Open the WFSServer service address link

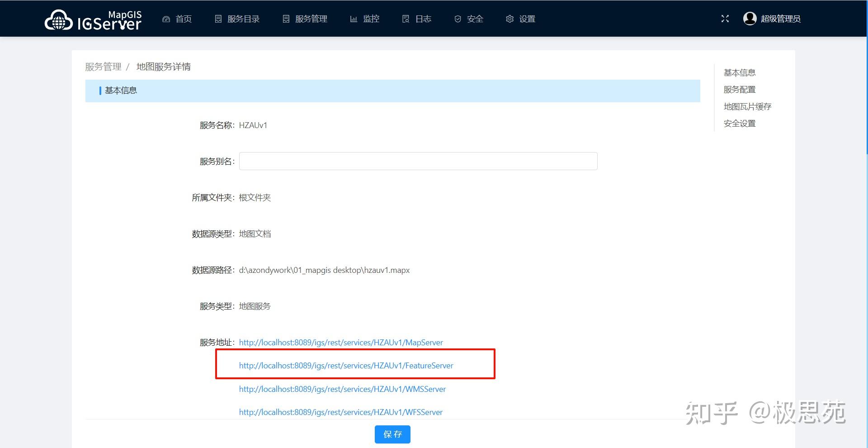(x=340, y=412)
